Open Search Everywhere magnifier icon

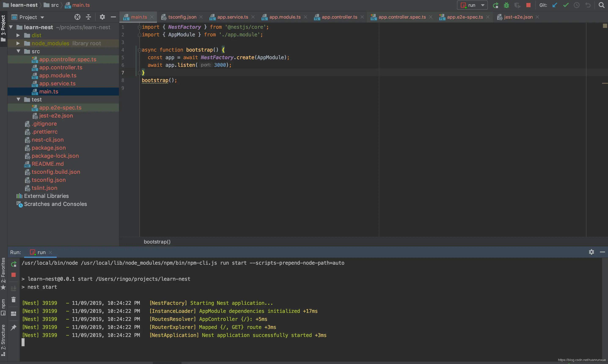point(601,5)
